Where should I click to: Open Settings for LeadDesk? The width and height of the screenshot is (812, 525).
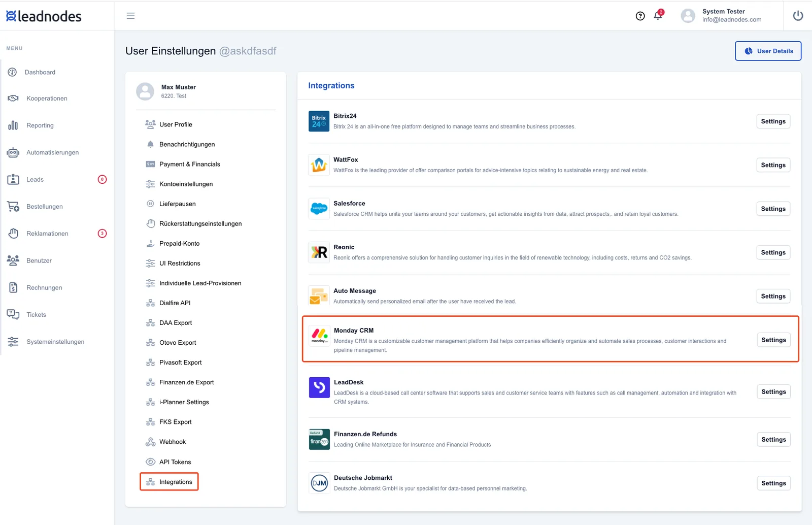click(773, 391)
